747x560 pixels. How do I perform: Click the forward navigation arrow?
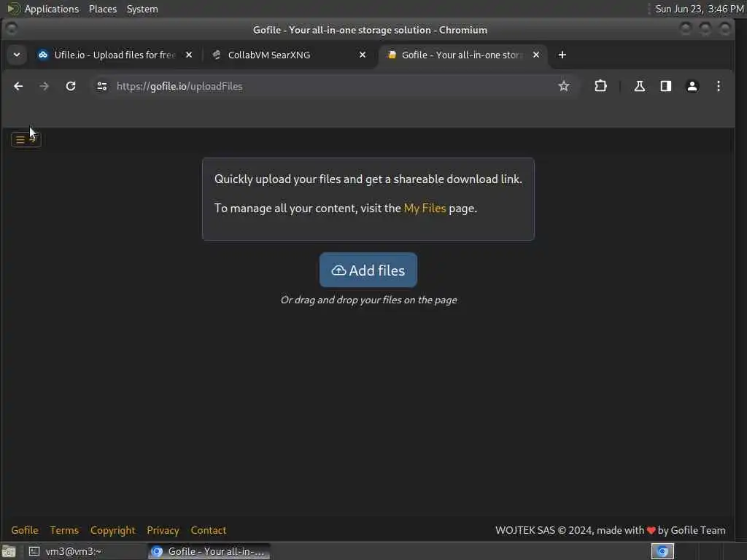[44, 86]
